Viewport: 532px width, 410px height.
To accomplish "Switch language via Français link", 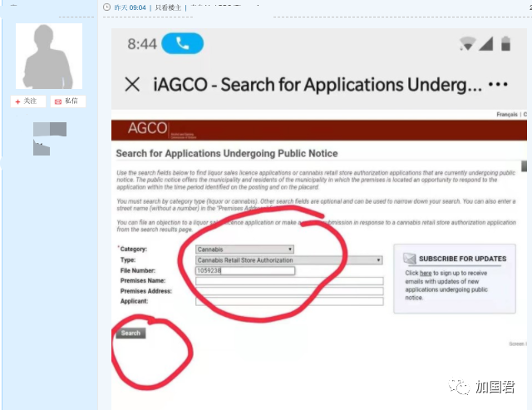I will [507, 115].
